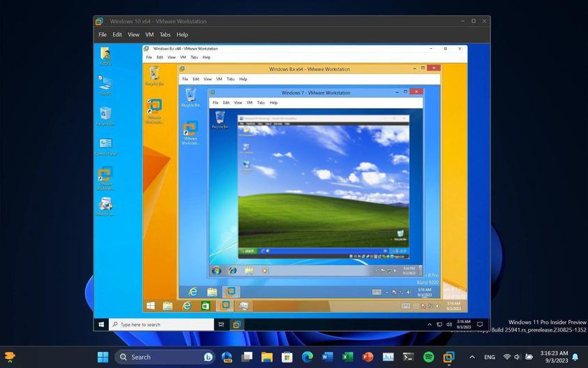The height and width of the screenshot is (368, 588).
Task: Click the Windows 8.1 Start button
Action: tap(151, 306)
